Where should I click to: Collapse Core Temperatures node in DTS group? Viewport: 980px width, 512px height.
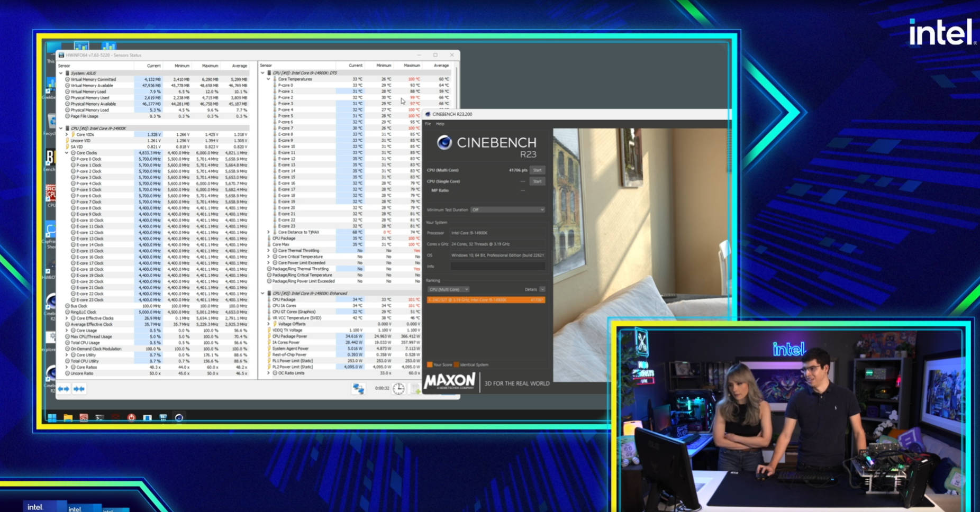pos(268,79)
